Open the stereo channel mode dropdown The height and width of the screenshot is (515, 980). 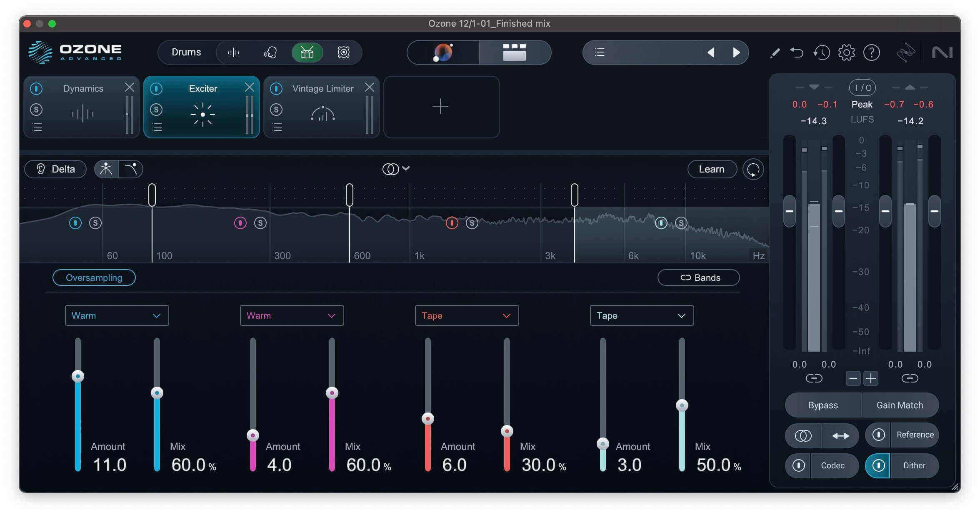coord(396,169)
